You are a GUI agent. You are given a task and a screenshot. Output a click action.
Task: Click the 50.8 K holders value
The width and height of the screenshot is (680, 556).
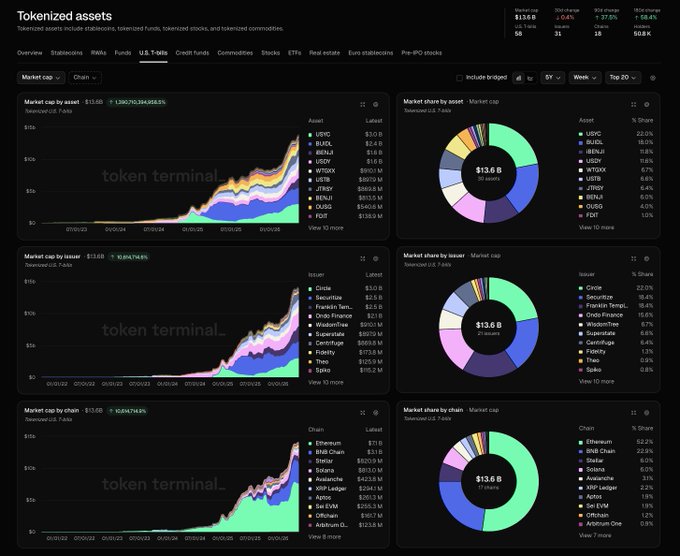(x=642, y=34)
